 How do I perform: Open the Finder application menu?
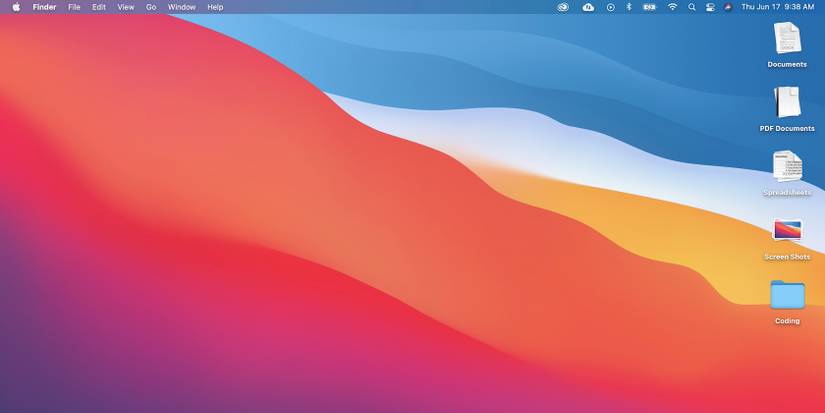tap(44, 7)
